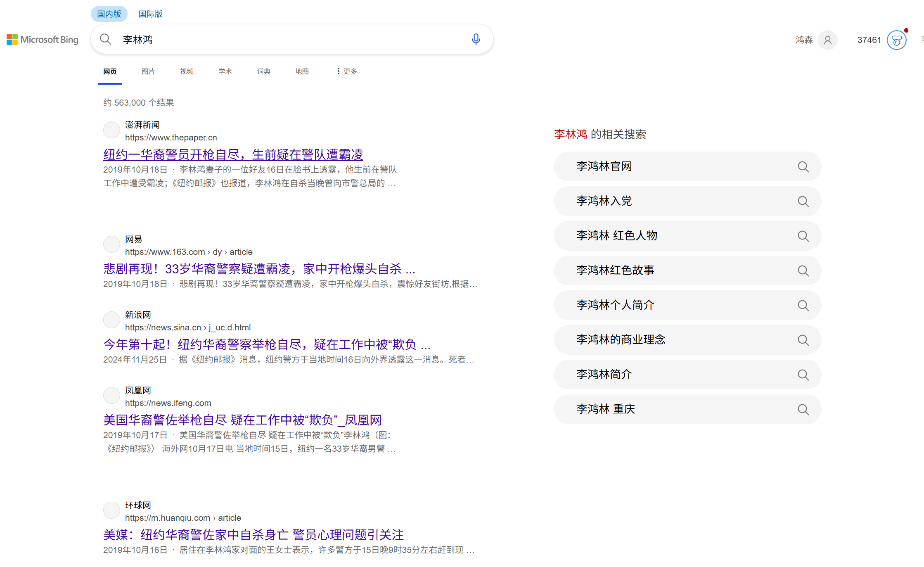Screen dimensions: 924x567
Task: Open the 视频 results tab
Action: coord(187,71)
